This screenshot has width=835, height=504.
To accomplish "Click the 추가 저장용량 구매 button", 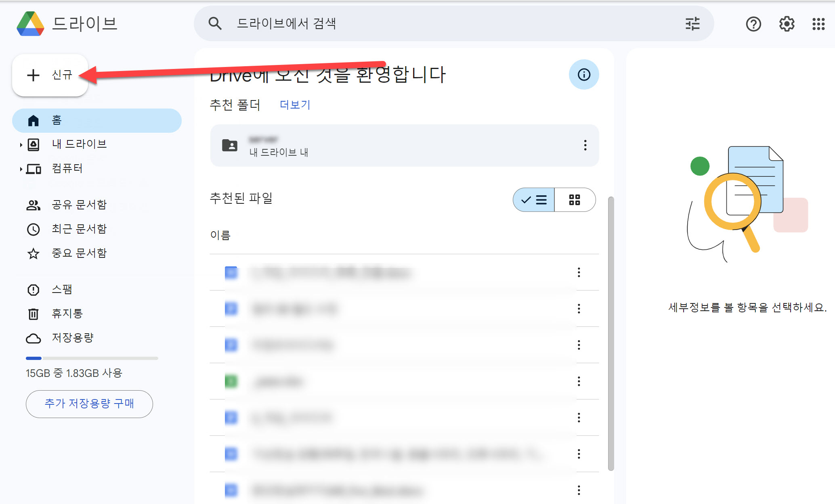I will 89,404.
